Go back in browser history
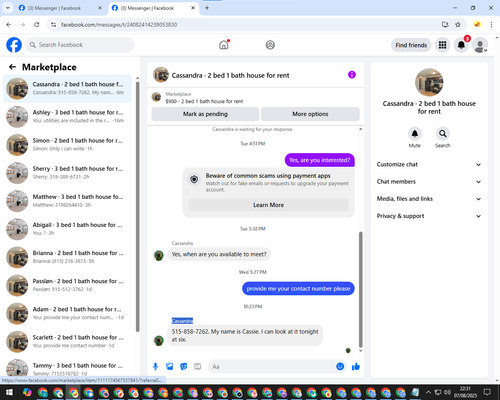Viewport: 500px width, 400px height. point(9,24)
